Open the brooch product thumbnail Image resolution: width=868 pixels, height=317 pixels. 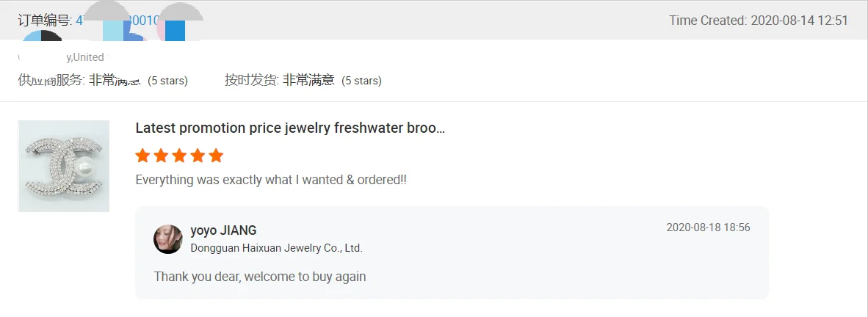click(64, 166)
